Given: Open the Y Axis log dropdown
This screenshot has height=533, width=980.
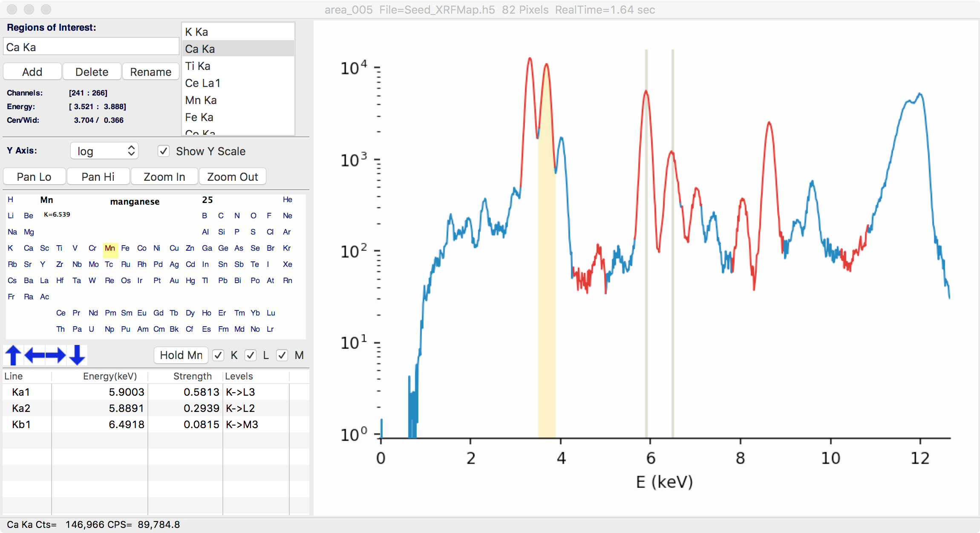Looking at the screenshot, I should coord(104,151).
